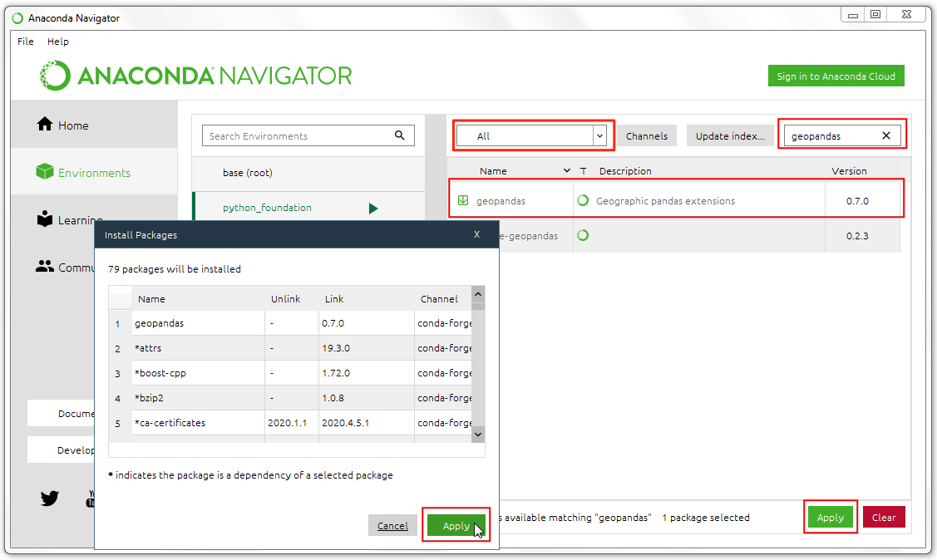Click version 0.2.3 in package list

pyautogui.click(x=857, y=235)
